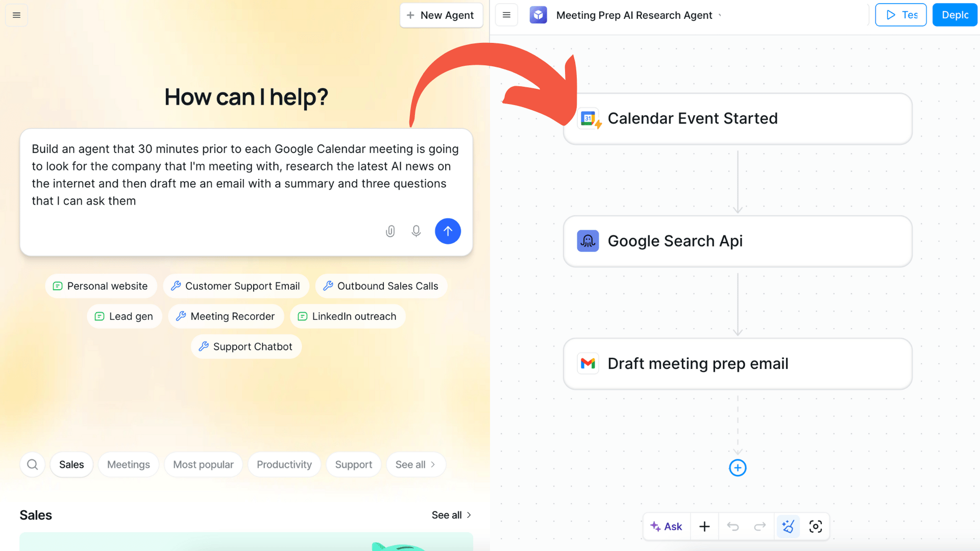Click the undo arrow in canvas toolbar
The image size is (980, 551).
tap(732, 527)
